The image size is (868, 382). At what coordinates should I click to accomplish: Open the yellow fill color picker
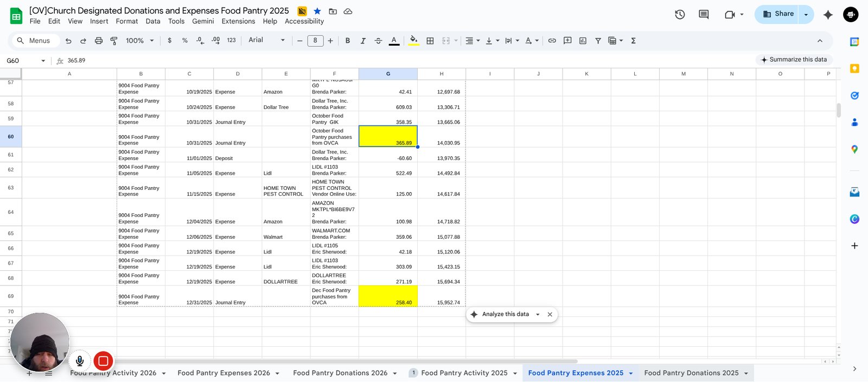pos(414,41)
